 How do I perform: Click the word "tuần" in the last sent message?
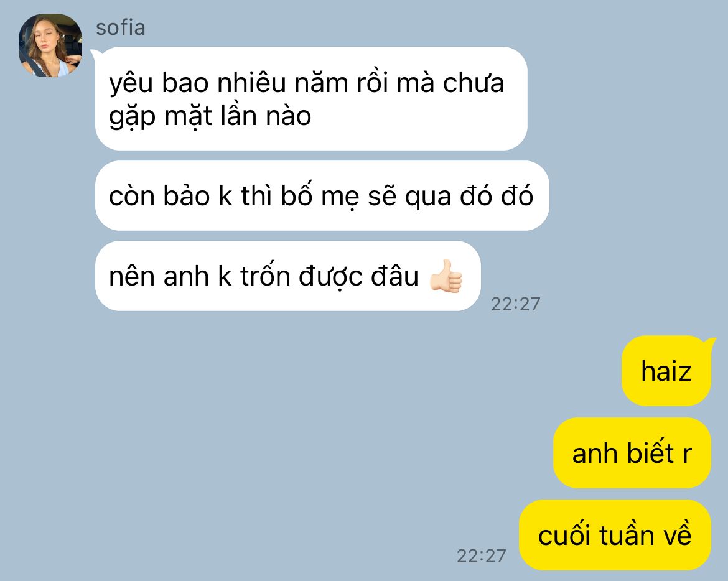pos(627,534)
